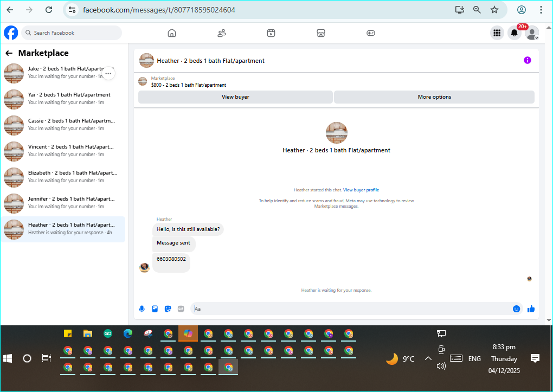Screen dimensions: 553x392
Task: Open the Marketplace storefront icon
Action: pyautogui.click(x=320, y=33)
